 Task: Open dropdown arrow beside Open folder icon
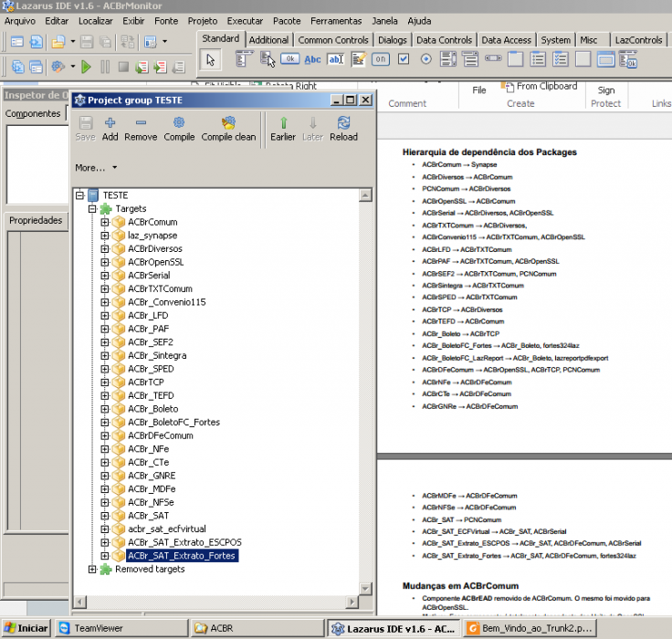(72, 42)
